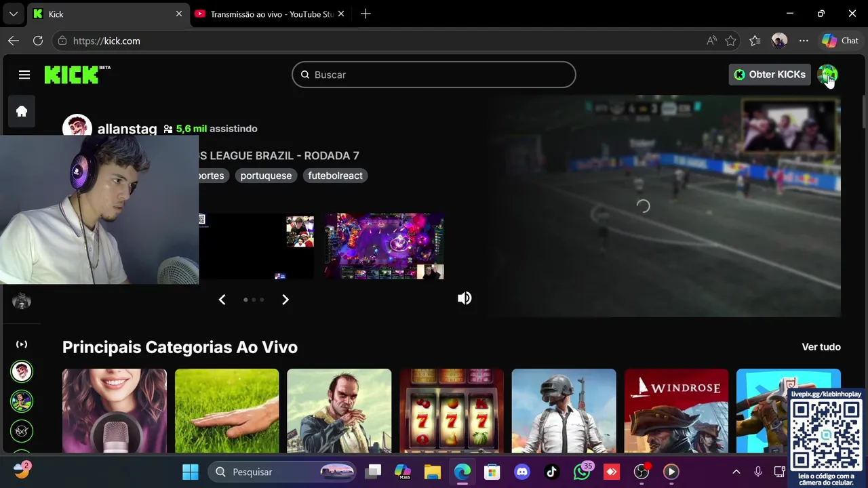Screen dimensions: 868x488
Task: Open the GTA V category card
Action: [339, 411]
